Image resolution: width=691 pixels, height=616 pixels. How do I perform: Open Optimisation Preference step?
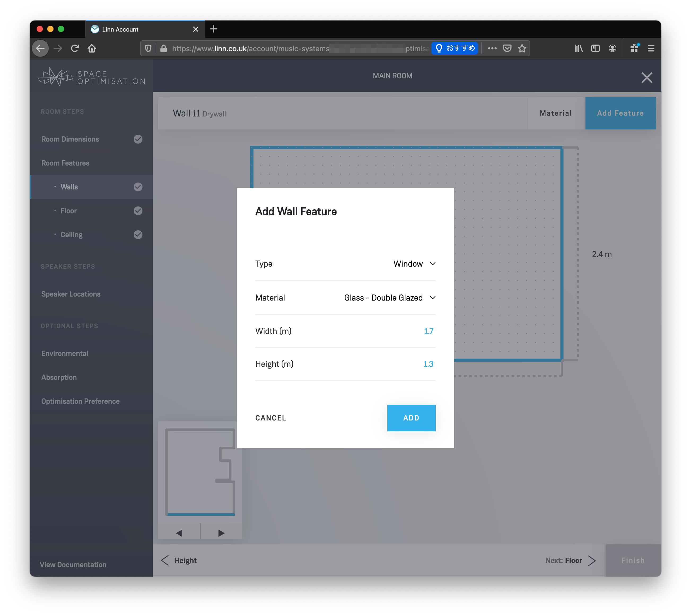[x=81, y=401]
